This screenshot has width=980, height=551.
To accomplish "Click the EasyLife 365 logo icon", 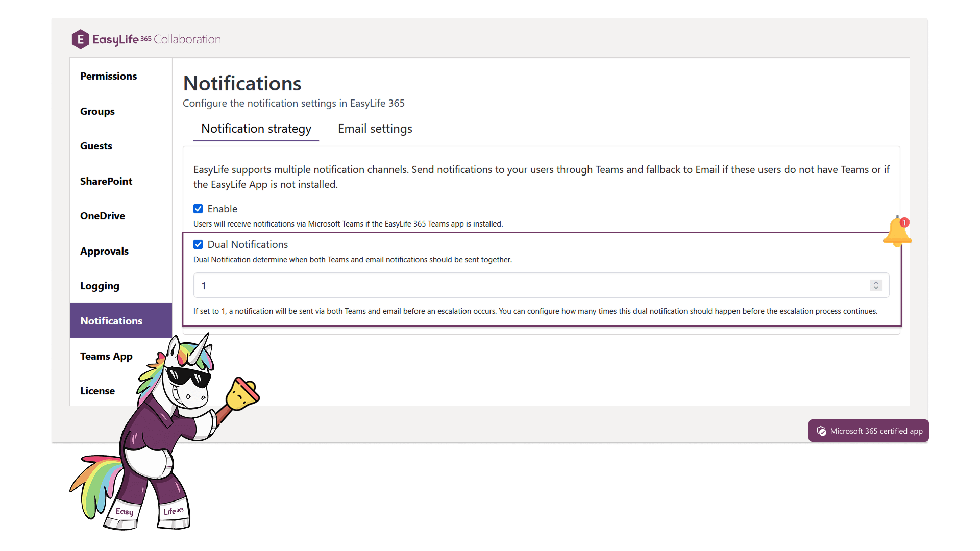I will click(80, 39).
